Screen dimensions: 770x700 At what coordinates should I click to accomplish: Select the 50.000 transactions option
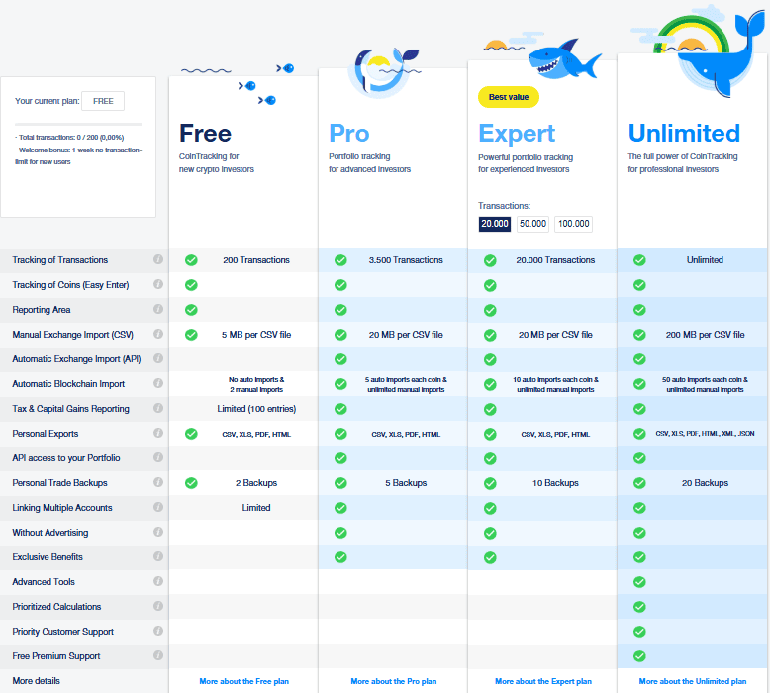(532, 224)
